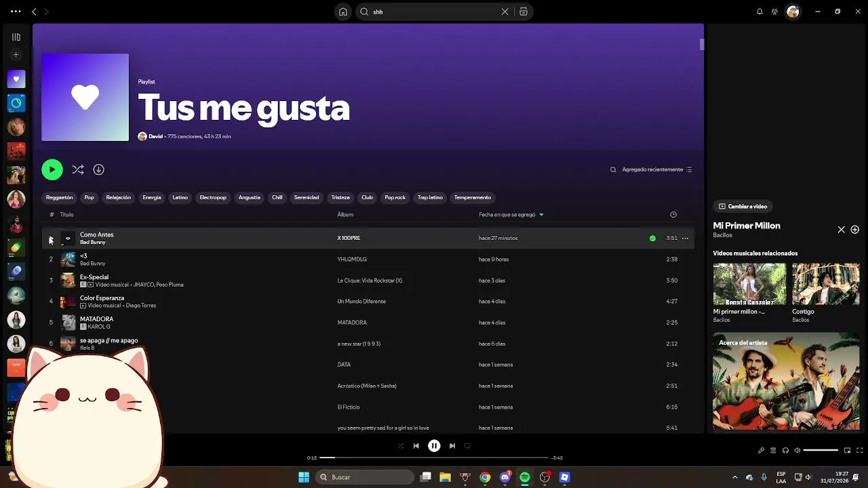
Task: Open the play queue icon
Action: pyautogui.click(x=773, y=450)
